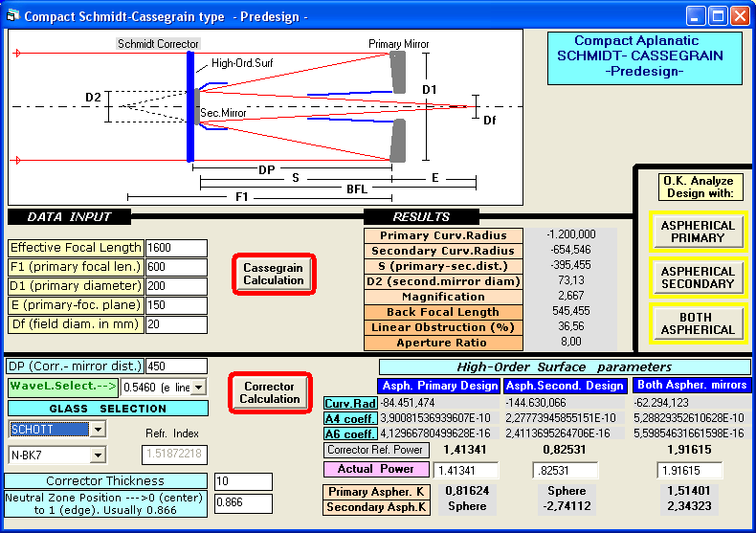Select the D1 primary diameter input
Viewport: 756px width, 533px height.
click(x=176, y=286)
